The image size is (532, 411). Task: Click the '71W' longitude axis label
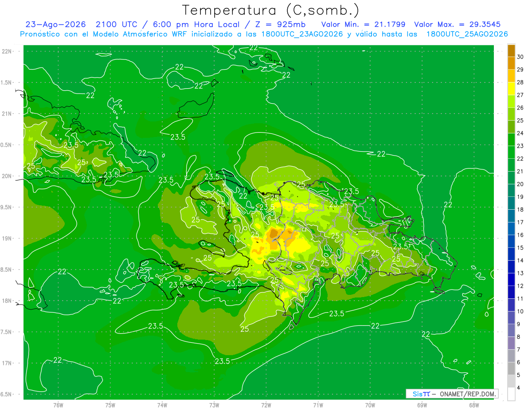point(318,405)
